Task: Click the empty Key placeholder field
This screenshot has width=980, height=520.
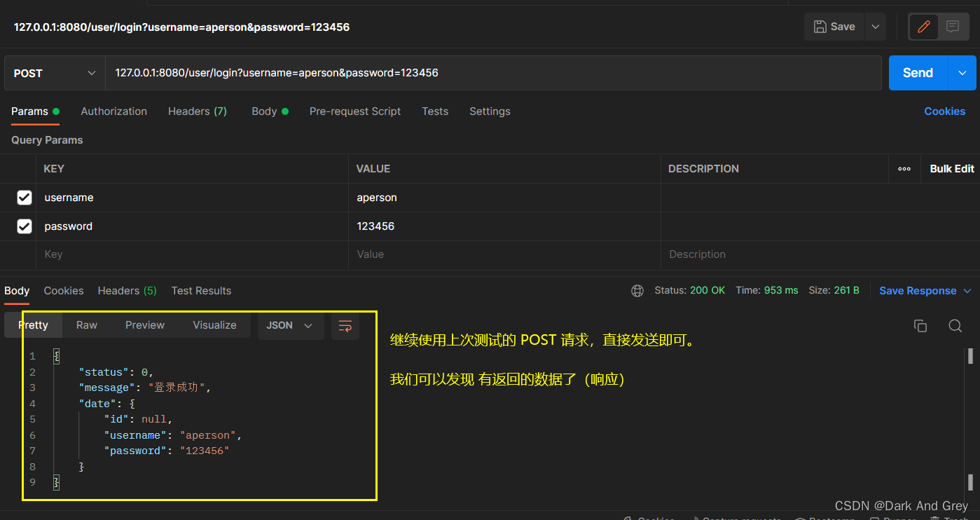Action: 192,254
